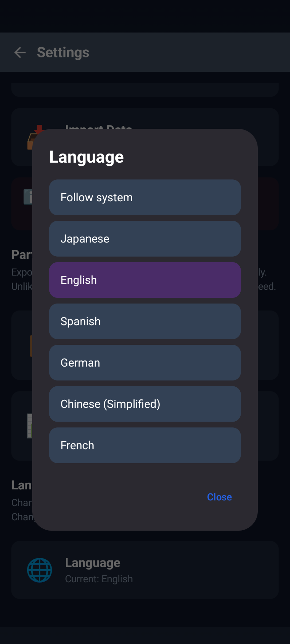Select the highlighted English option
290x644 pixels.
tap(145, 280)
